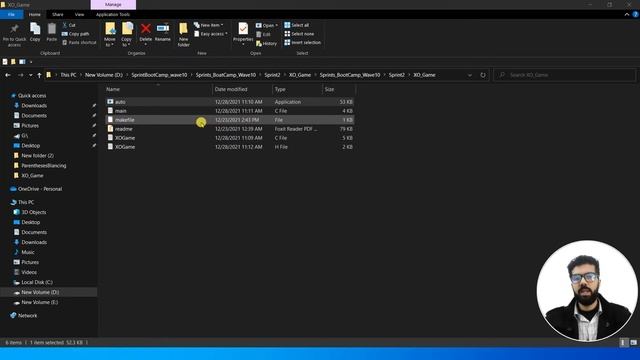The image size is (640, 360).
Task: Go back with the Back arrow
Action: coord(8,75)
